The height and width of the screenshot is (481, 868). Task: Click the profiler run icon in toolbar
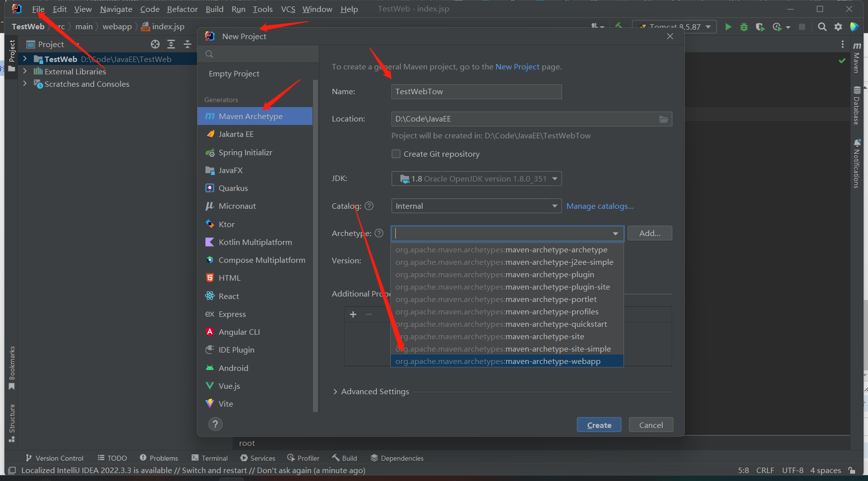pos(777,27)
